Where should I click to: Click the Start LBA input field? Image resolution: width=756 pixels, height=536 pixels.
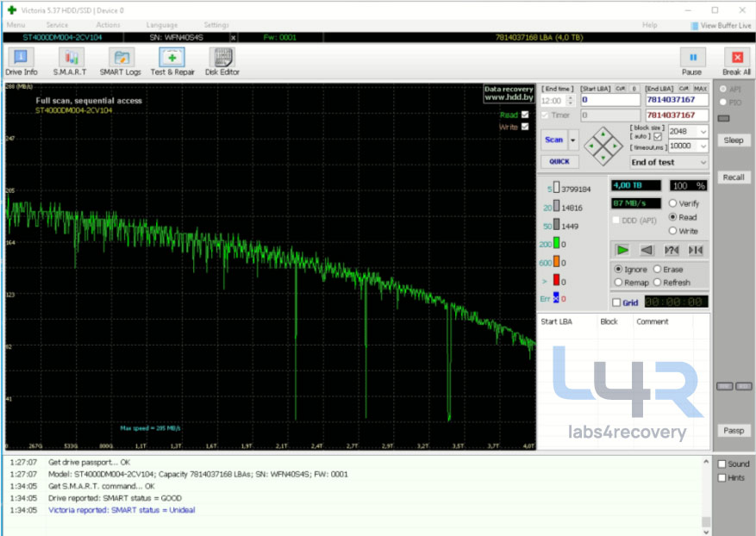point(610,100)
